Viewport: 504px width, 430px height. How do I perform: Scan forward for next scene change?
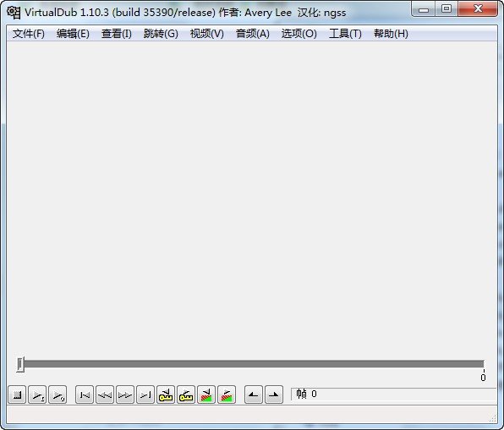[x=227, y=395]
